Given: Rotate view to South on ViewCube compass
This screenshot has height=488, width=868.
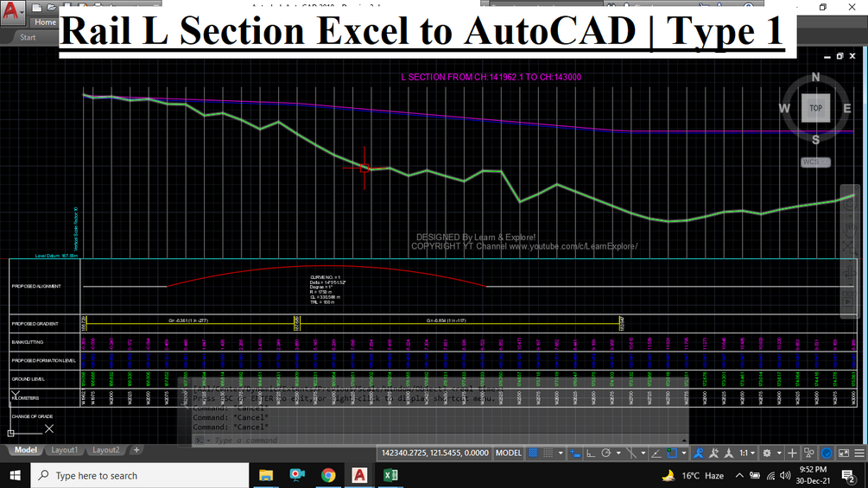Looking at the screenshot, I should tap(815, 140).
